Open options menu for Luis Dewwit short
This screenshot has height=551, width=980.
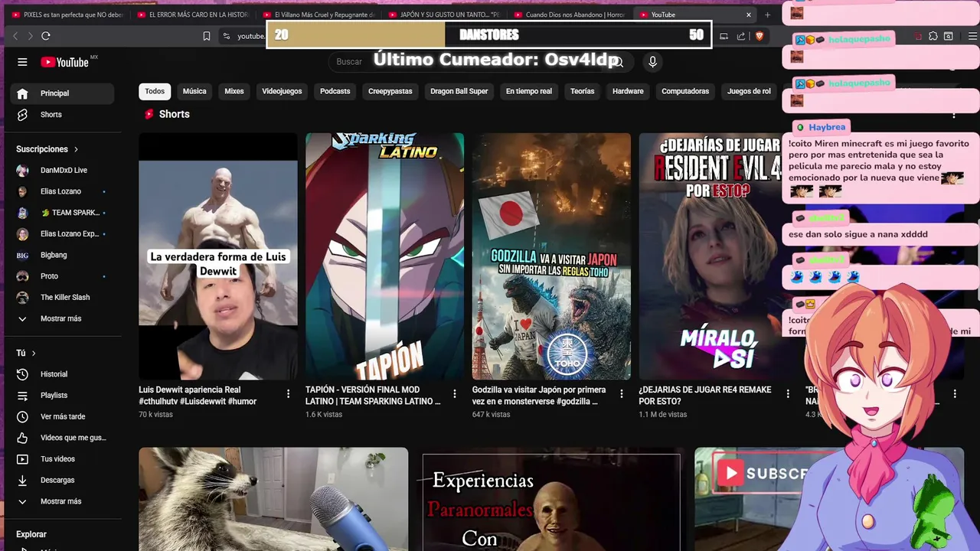[288, 393]
